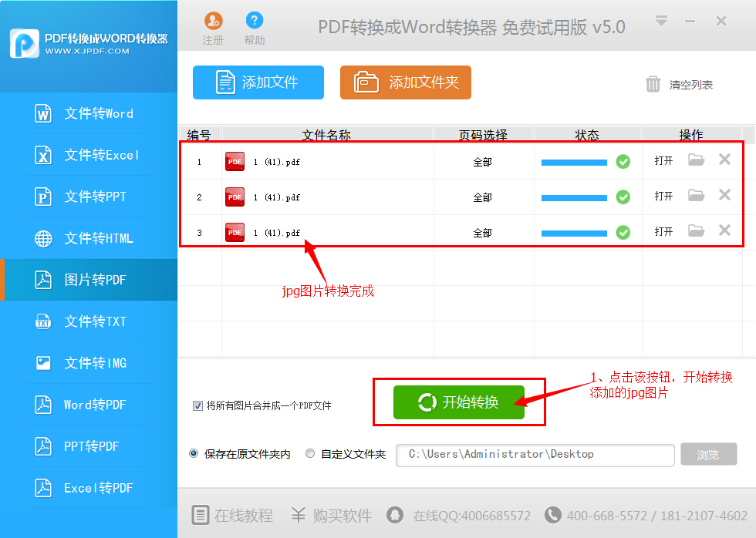The image size is (756, 538).
Task: Select 自定义文件夹 radio button
Action: pyautogui.click(x=310, y=453)
